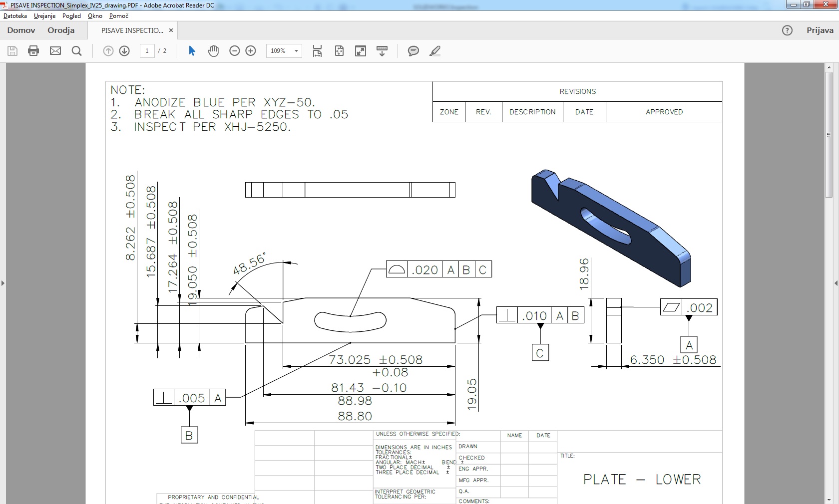Screen dimensions: 839x504
Task: Expand the left navigation pane
Action: coord(3,283)
